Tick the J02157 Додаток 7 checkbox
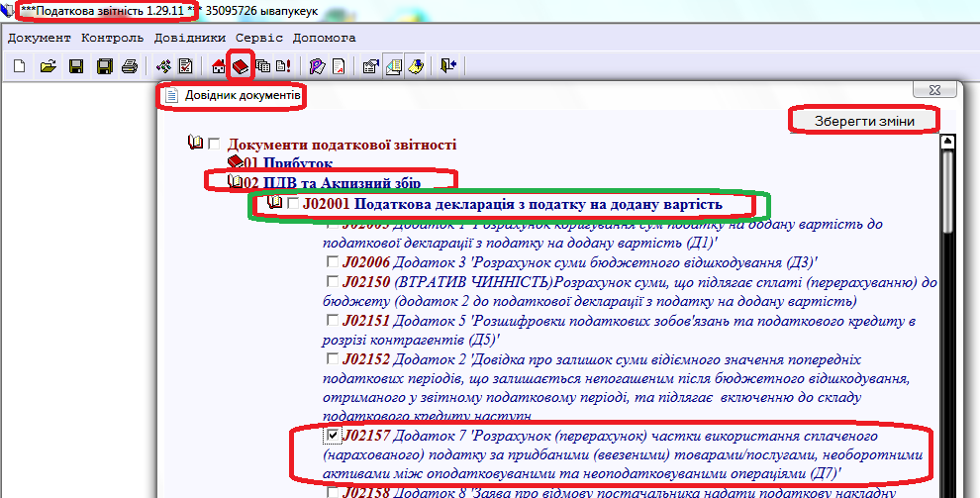 point(334,435)
